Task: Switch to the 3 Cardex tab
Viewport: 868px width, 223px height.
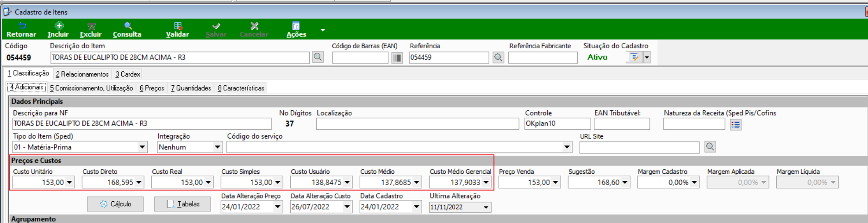Action: coord(128,74)
